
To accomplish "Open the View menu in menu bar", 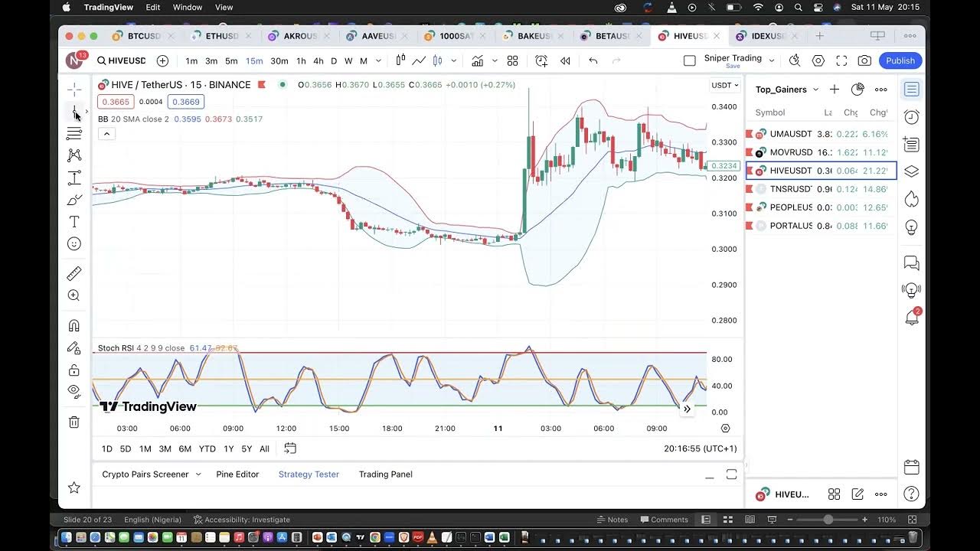I will 224,7.
